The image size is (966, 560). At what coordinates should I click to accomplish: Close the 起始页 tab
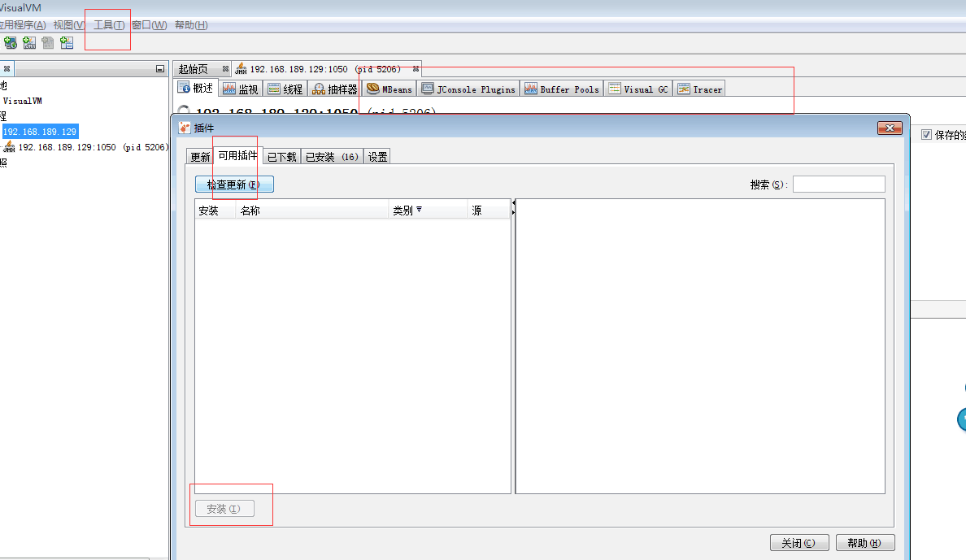pyautogui.click(x=225, y=68)
